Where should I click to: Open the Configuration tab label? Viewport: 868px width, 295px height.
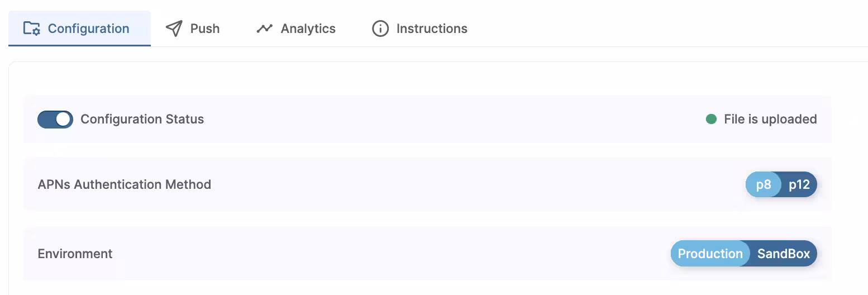(x=88, y=28)
